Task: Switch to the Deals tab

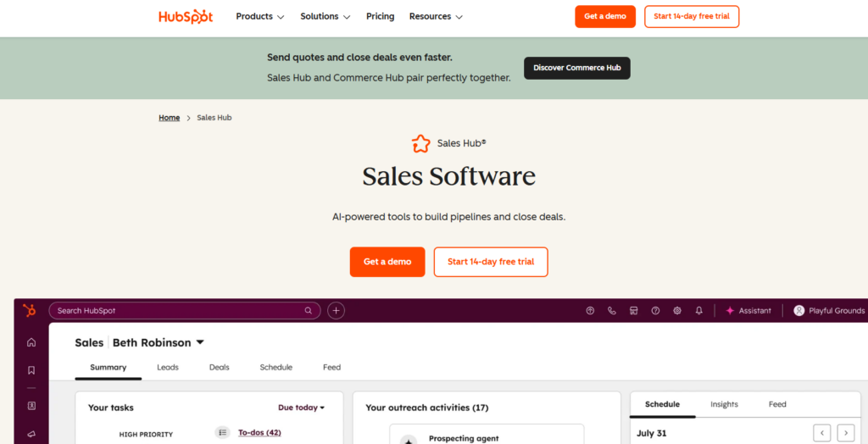Action: [220, 367]
